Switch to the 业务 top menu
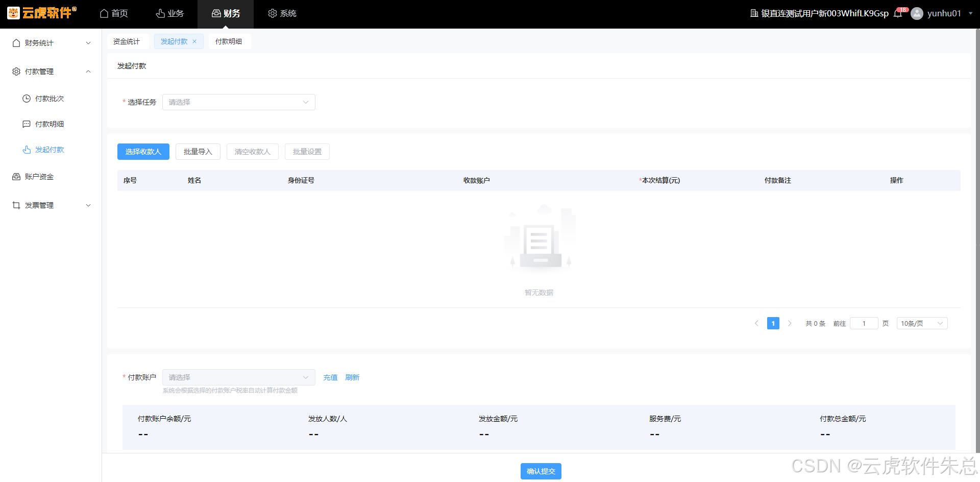The image size is (980, 482). click(x=170, y=14)
